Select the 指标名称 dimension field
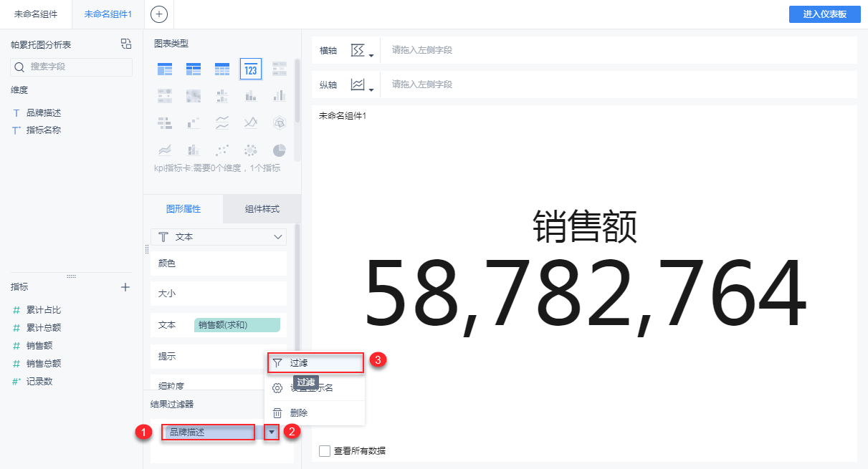Viewport: 868px width, 469px height. 44,130
